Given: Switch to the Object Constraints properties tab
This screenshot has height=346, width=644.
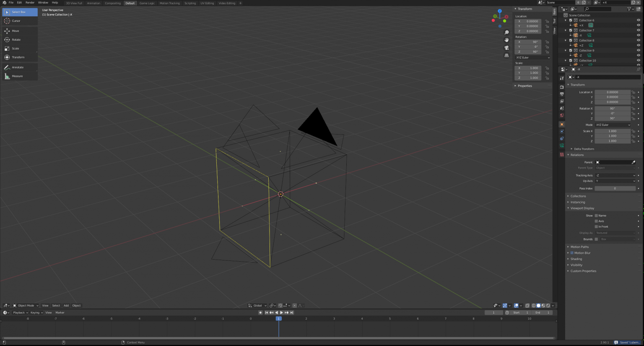Looking at the screenshot, I should [561, 131].
